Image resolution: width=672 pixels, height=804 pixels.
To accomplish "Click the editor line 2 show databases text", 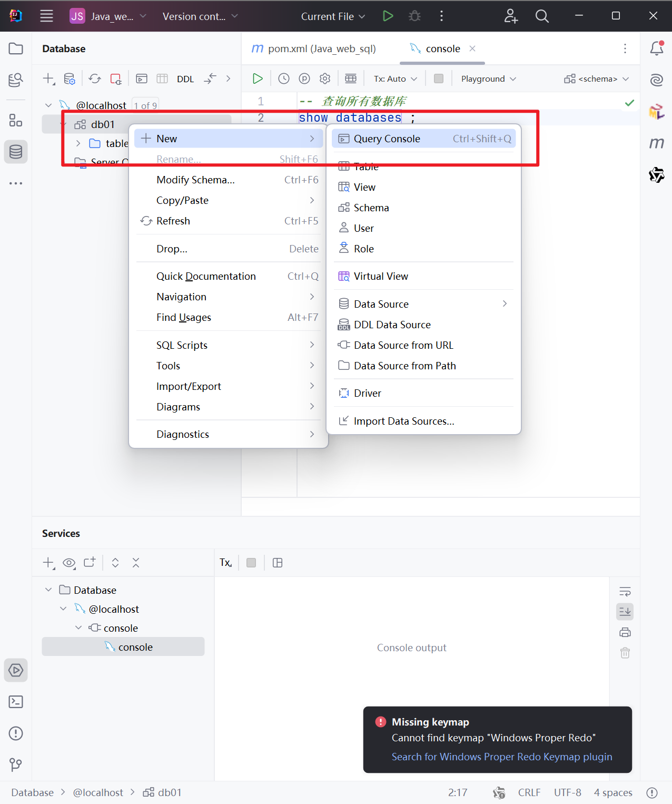I will click(x=350, y=117).
